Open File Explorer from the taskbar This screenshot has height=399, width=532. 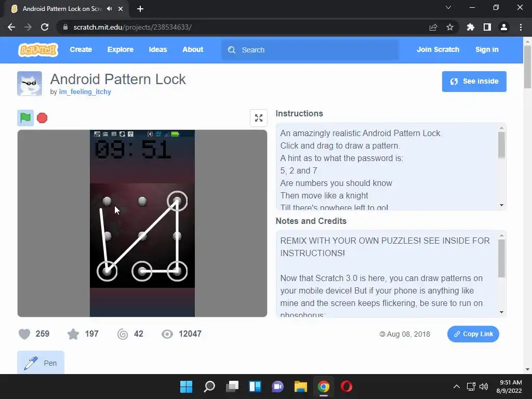[x=301, y=387]
